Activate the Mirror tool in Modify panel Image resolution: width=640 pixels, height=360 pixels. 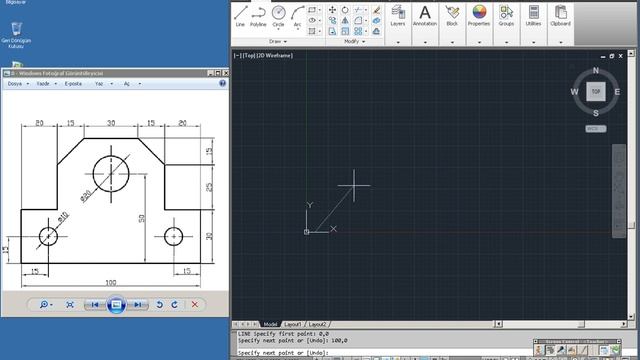(345, 20)
